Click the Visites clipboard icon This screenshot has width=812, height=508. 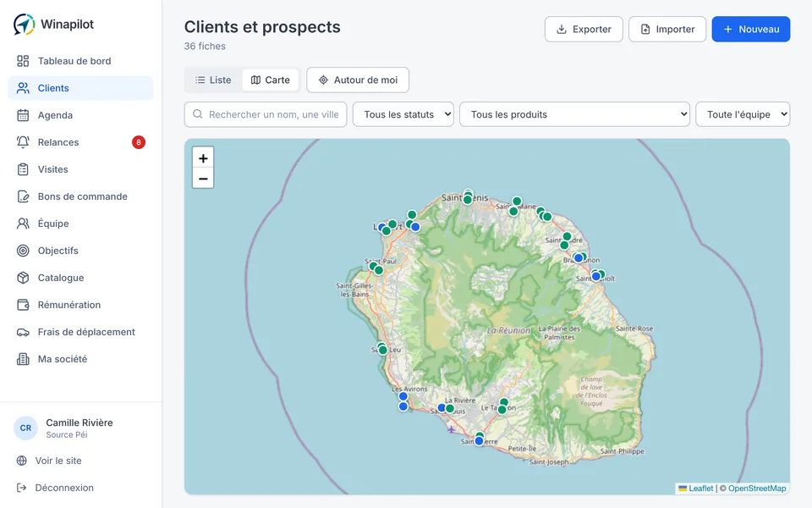pyautogui.click(x=23, y=169)
